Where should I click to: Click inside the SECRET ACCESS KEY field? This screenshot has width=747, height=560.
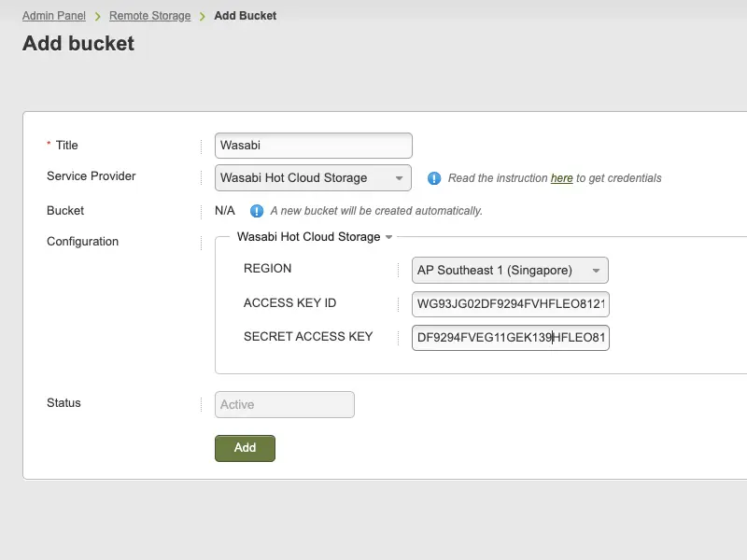510,338
